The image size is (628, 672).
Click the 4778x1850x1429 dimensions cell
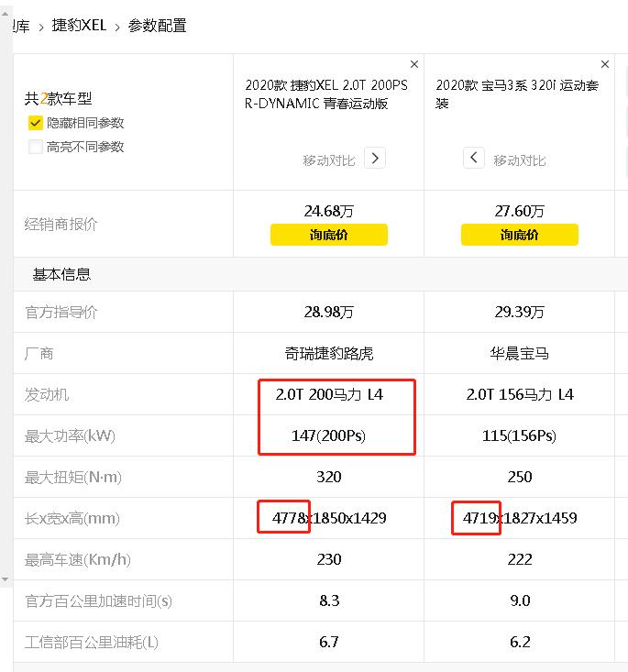pos(329,518)
